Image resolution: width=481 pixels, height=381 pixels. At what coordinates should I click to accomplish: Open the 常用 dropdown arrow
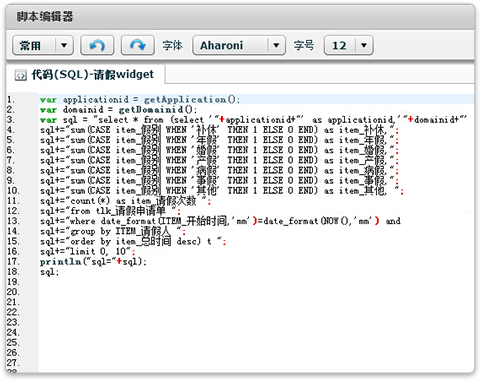pos(64,45)
